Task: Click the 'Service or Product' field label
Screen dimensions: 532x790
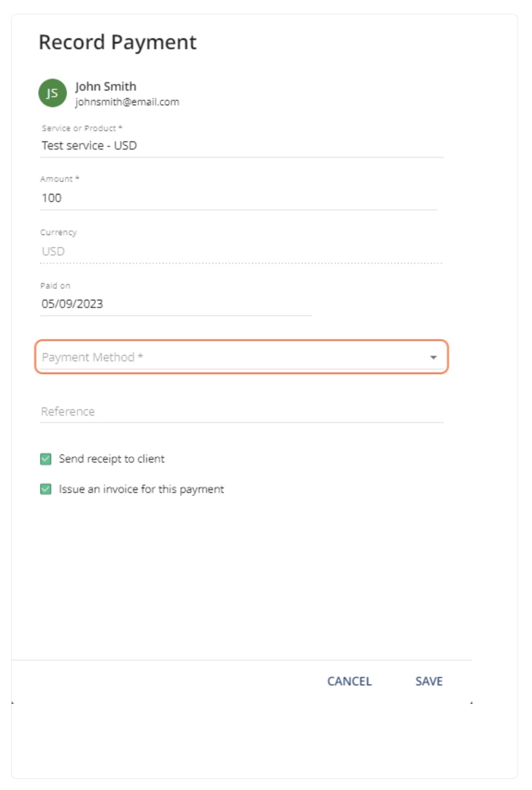Action: coord(81,128)
